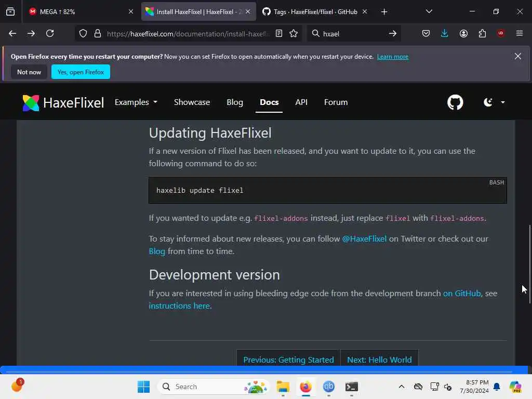Open HaxeFlixel GitHub from navbar icon
This screenshot has height=399, width=532.
point(455,102)
